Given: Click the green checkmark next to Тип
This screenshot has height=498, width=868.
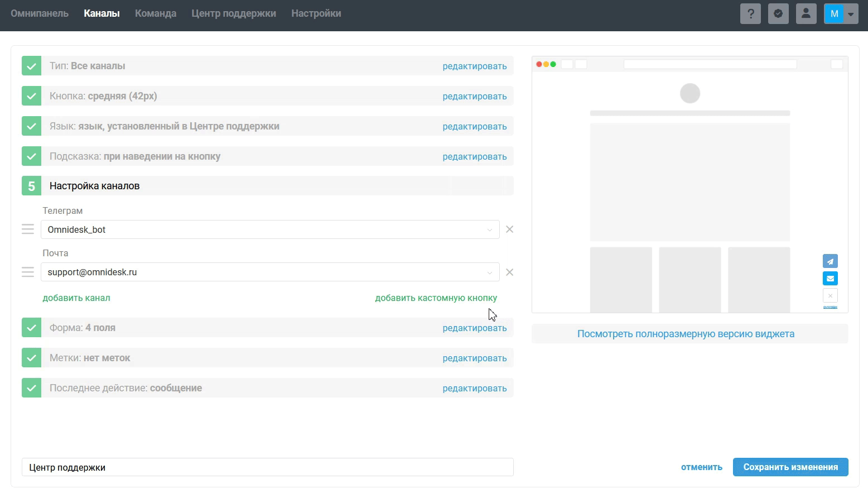Looking at the screenshot, I should coord(31,66).
